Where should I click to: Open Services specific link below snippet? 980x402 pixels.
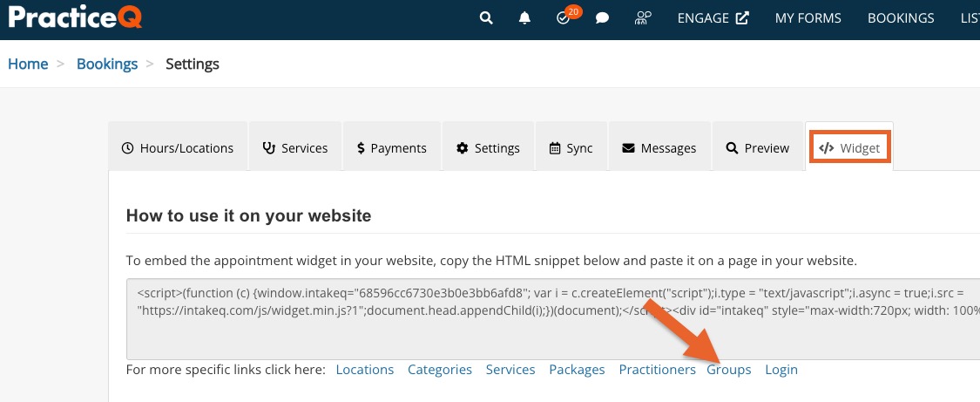(x=510, y=370)
